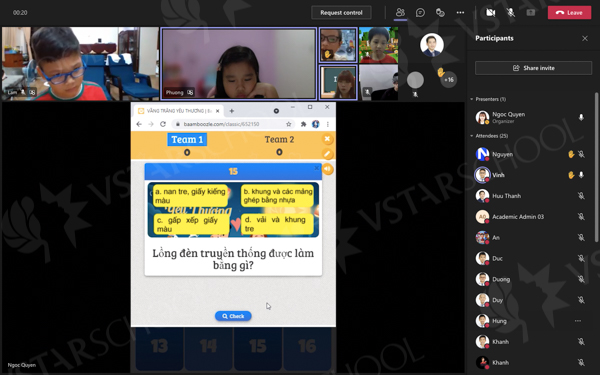The image size is (600, 375).
Task: Click Ngoc Quyen's microphone icon
Action: (581, 117)
